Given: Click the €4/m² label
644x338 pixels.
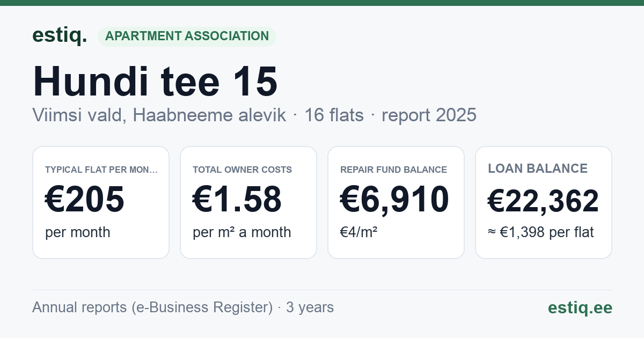Looking at the screenshot, I should pyautogui.click(x=358, y=232).
